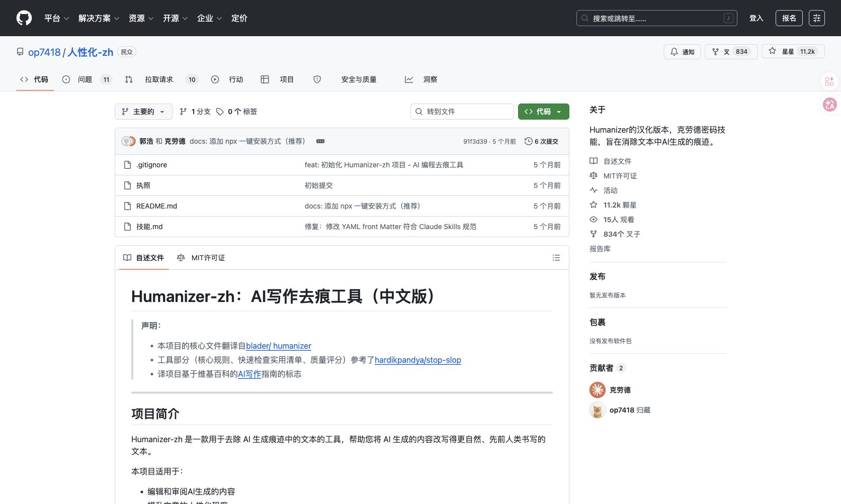
Task: Fork the repo with 叉 button
Action: pos(731,52)
